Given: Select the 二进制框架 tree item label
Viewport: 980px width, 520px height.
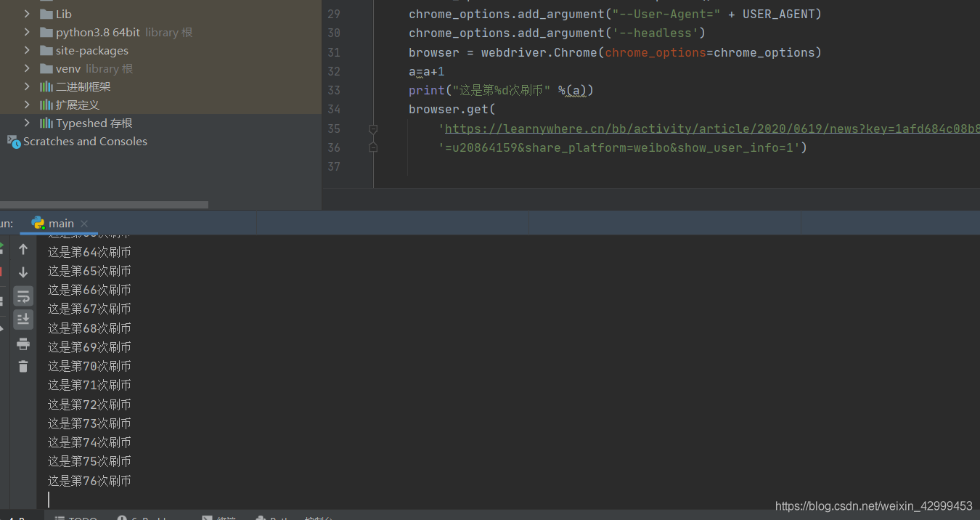Looking at the screenshot, I should (x=83, y=86).
